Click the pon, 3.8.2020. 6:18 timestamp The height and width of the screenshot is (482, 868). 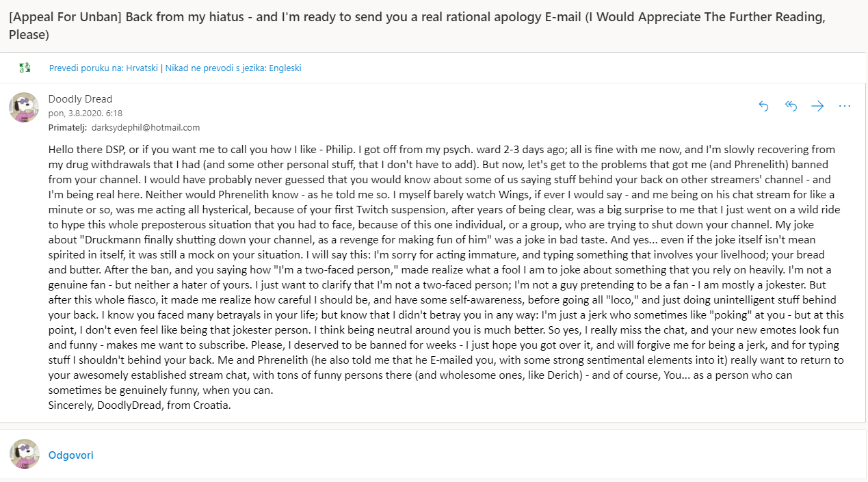point(86,113)
